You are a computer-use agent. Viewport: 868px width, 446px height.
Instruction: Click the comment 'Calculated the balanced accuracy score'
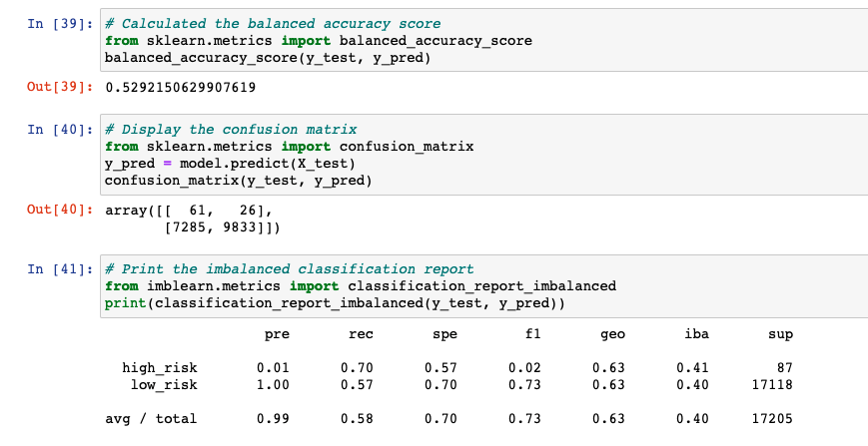point(273,24)
